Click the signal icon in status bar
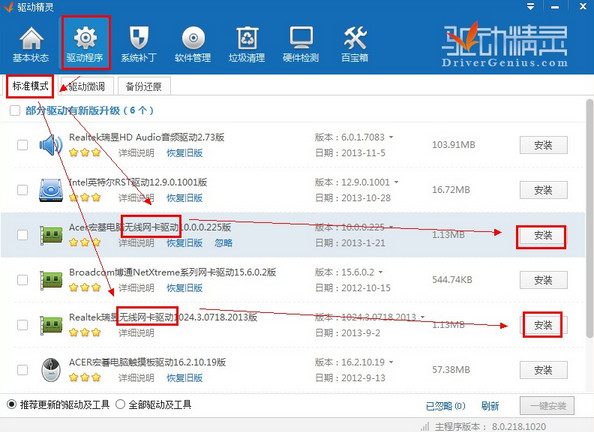This screenshot has height=432, width=594. tap(425, 427)
